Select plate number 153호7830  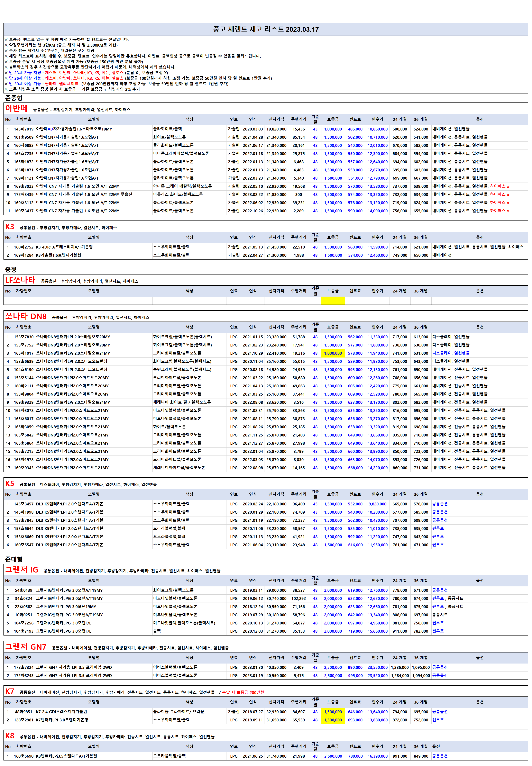tap(24, 337)
